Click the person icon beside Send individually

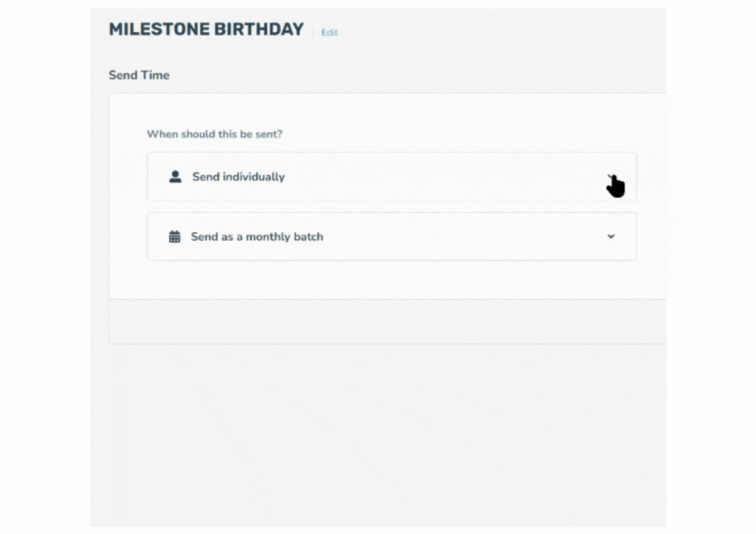click(175, 177)
